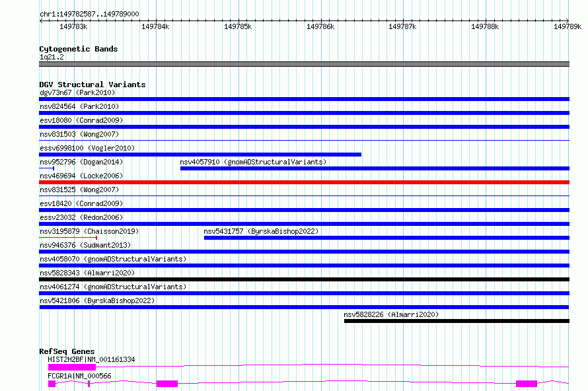The image size is (588, 391).
Task: Open nsv5431757 (ByrskaBishop2022) variant
Action: click(x=261, y=231)
